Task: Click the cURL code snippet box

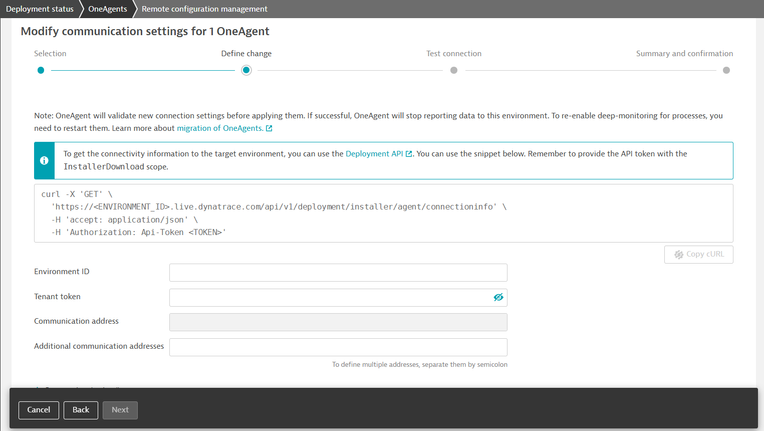Action: [383, 213]
